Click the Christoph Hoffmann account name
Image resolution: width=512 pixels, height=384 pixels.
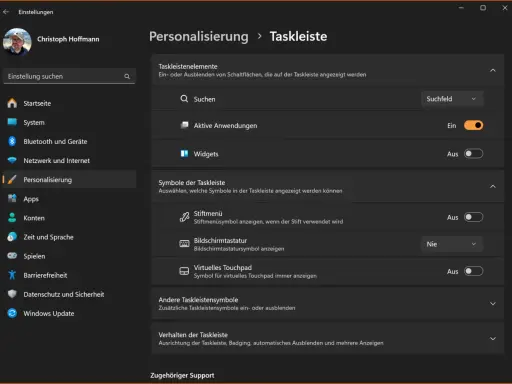point(68,39)
